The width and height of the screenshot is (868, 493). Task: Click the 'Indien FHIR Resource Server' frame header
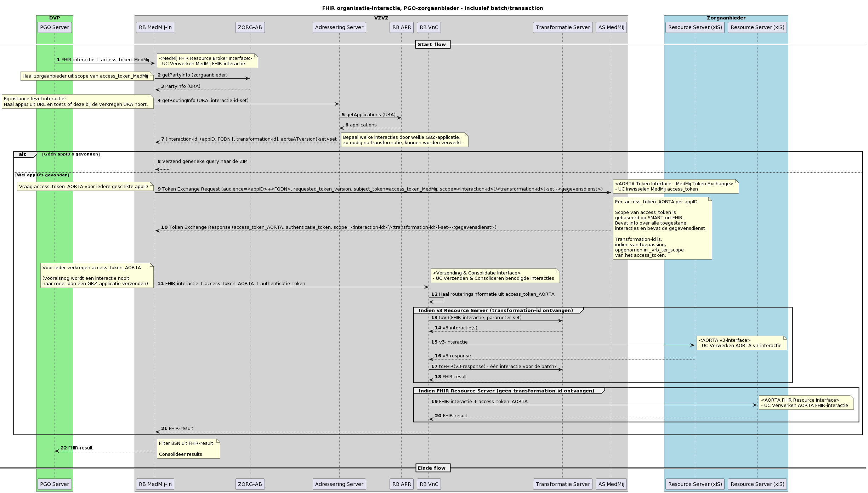pyautogui.click(x=506, y=391)
